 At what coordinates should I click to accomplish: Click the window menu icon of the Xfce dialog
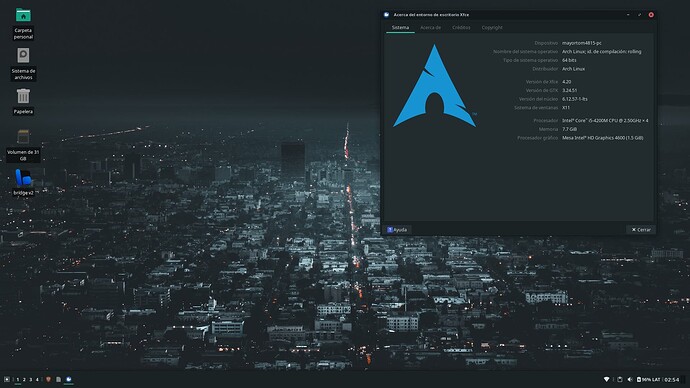click(386, 15)
